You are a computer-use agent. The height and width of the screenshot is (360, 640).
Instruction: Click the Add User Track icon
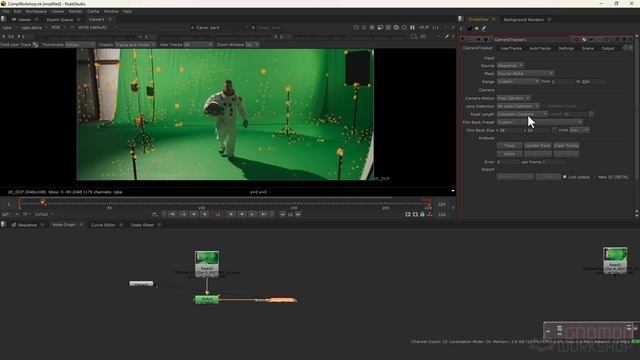point(36,44)
